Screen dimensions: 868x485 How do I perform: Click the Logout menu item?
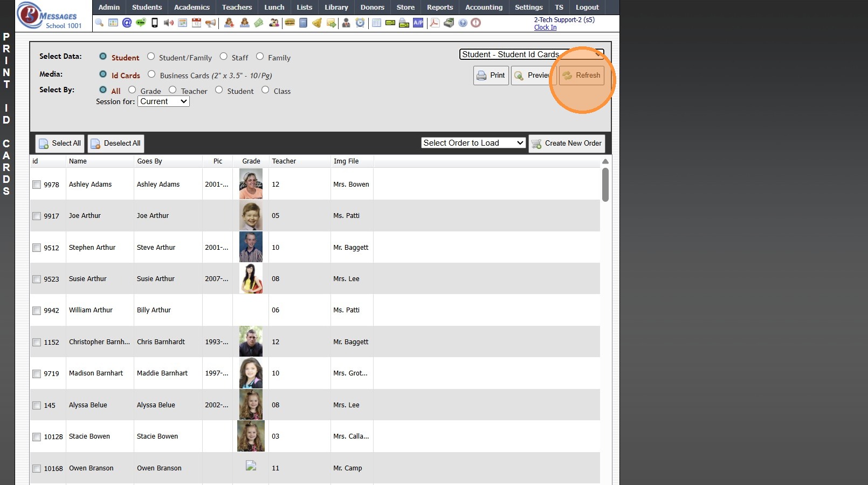pyautogui.click(x=587, y=7)
